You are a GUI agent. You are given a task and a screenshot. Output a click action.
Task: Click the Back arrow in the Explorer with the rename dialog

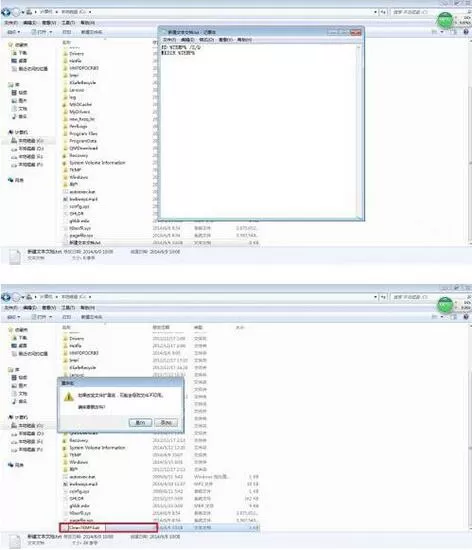click(x=6, y=297)
